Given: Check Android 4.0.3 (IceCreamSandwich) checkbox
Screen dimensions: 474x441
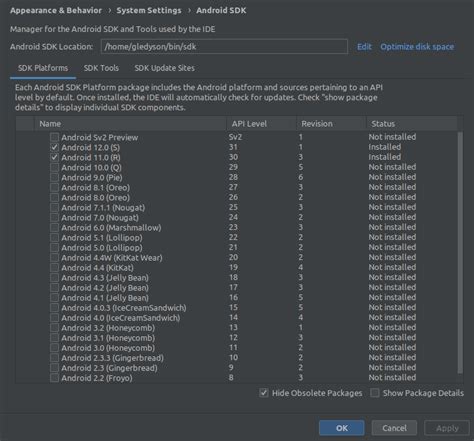Looking at the screenshot, I should tap(54, 307).
